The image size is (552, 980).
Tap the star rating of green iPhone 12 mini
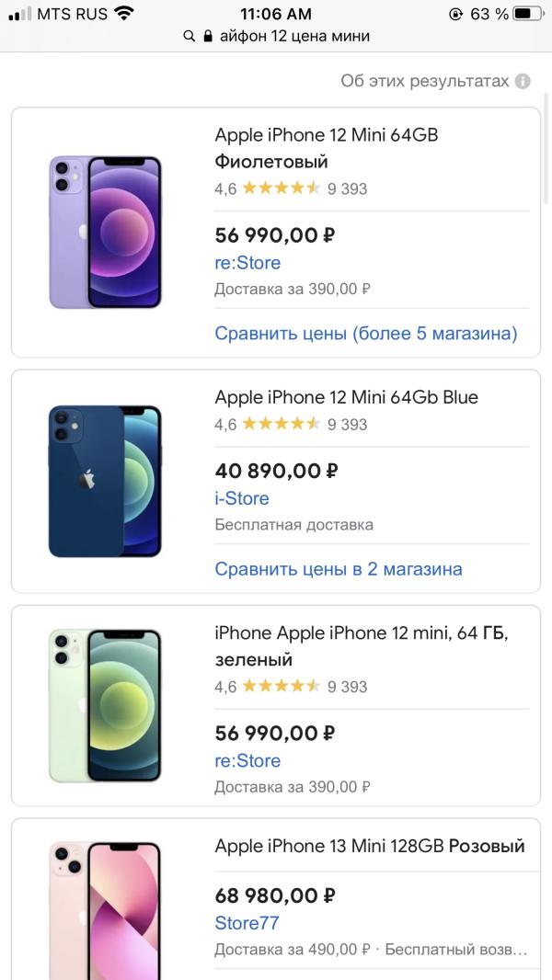pos(282,686)
